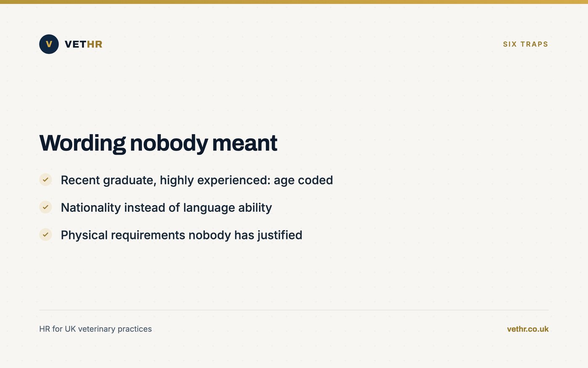Select the SIX TRAPS section label
The height and width of the screenshot is (368, 588).
click(x=525, y=44)
